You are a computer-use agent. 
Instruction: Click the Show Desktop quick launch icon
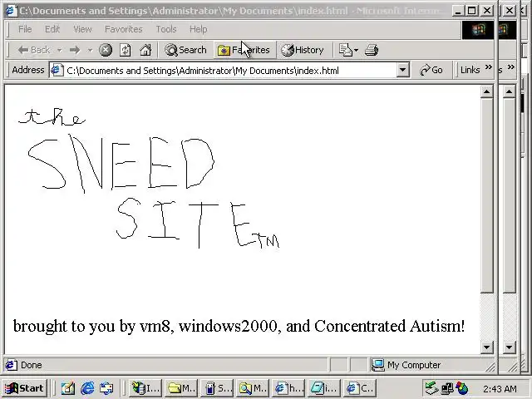coord(68,388)
